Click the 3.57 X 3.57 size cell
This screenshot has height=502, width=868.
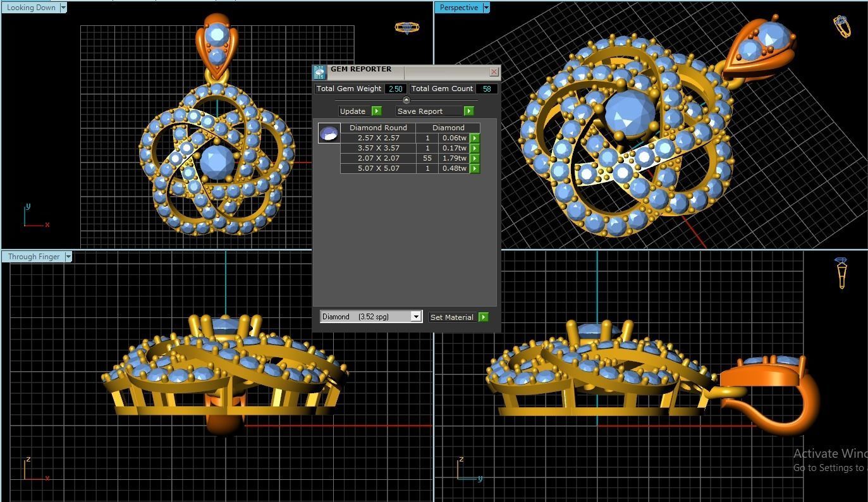(x=378, y=148)
